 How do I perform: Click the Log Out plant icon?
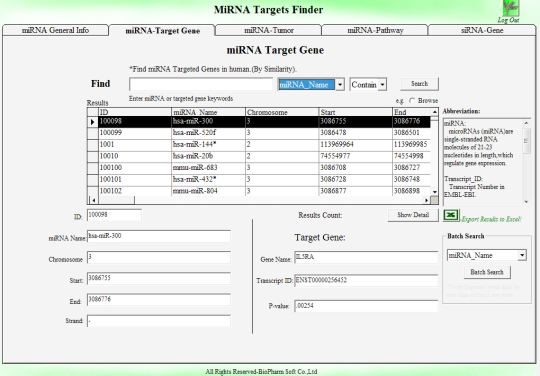(510, 8)
